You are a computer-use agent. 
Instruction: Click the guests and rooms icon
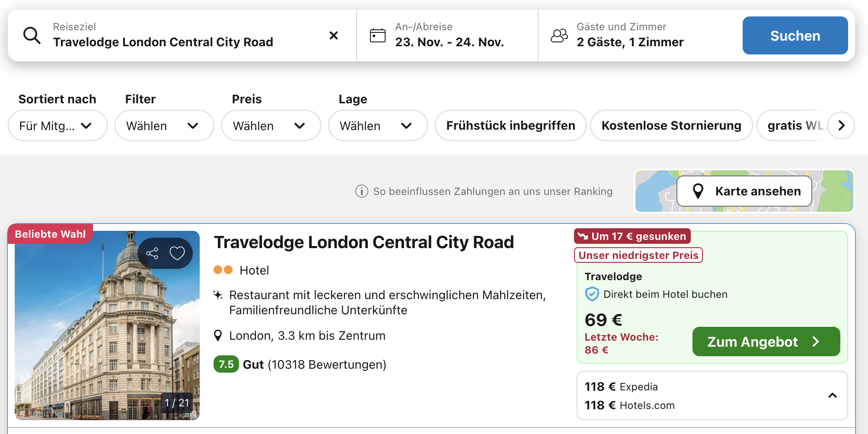click(559, 35)
